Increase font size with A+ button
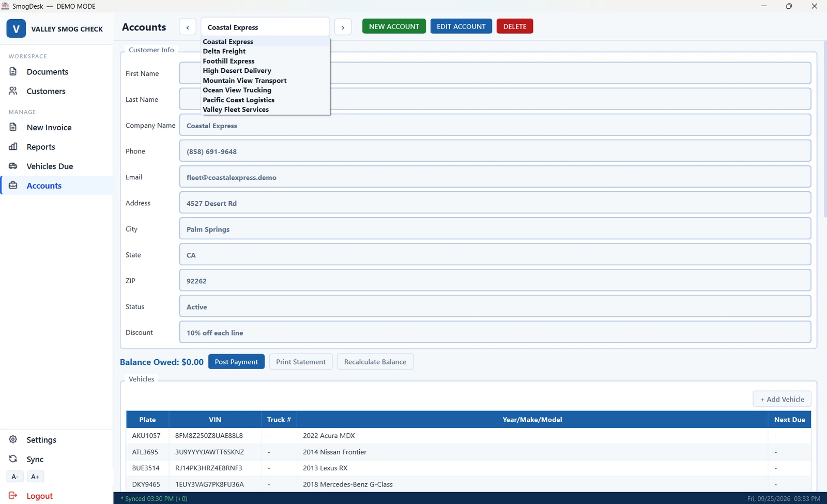827x504 pixels. pos(35,477)
